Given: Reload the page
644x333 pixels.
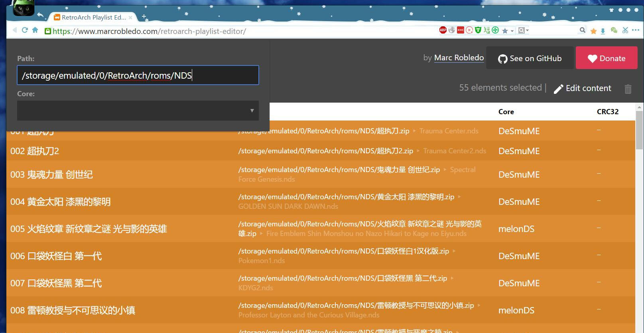Looking at the screenshot, I should click(x=25, y=30).
